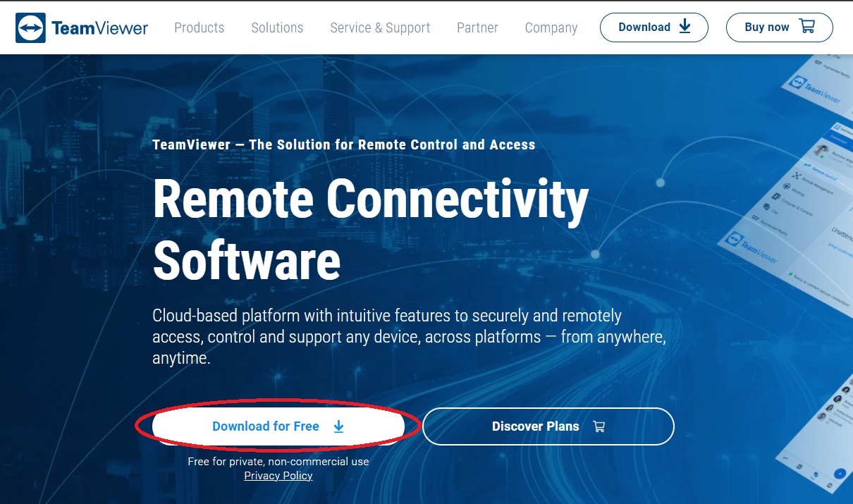Image resolution: width=853 pixels, height=504 pixels.
Task: Click Download for Free button
Action: click(278, 426)
